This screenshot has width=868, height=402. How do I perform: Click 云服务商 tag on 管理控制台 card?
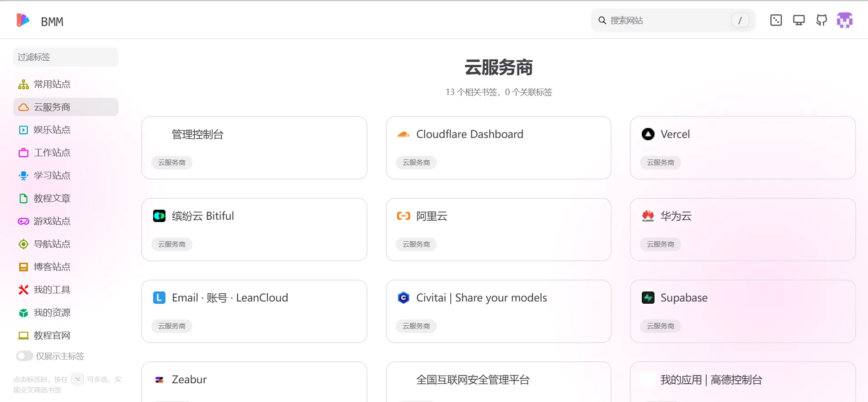(172, 163)
